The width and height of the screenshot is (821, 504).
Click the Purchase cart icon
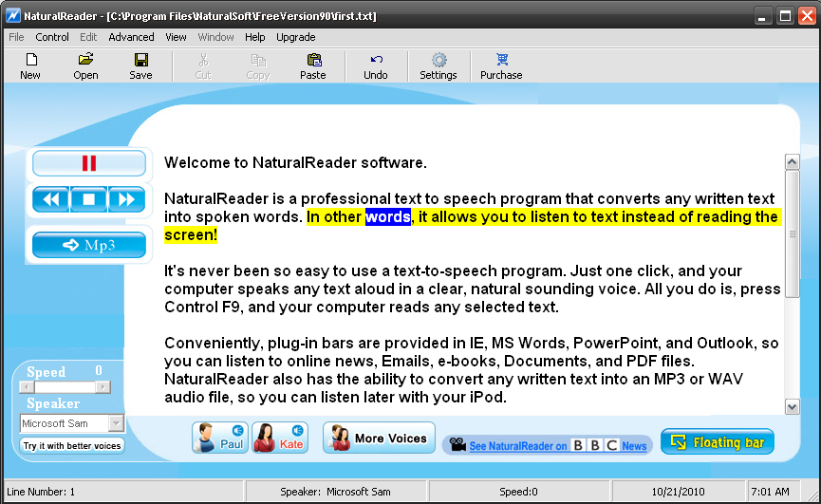pyautogui.click(x=501, y=66)
